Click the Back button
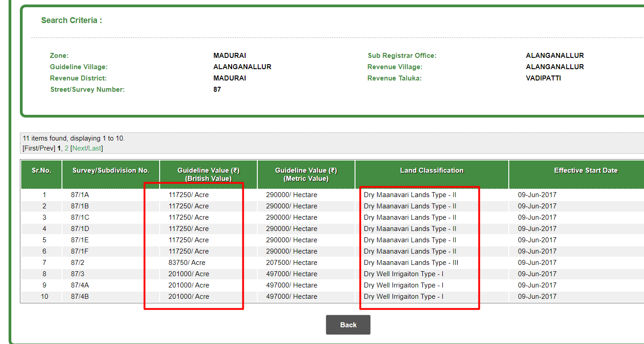The height and width of the screenshot is (344, 644). pyautogui.click(x=348, y=325)
